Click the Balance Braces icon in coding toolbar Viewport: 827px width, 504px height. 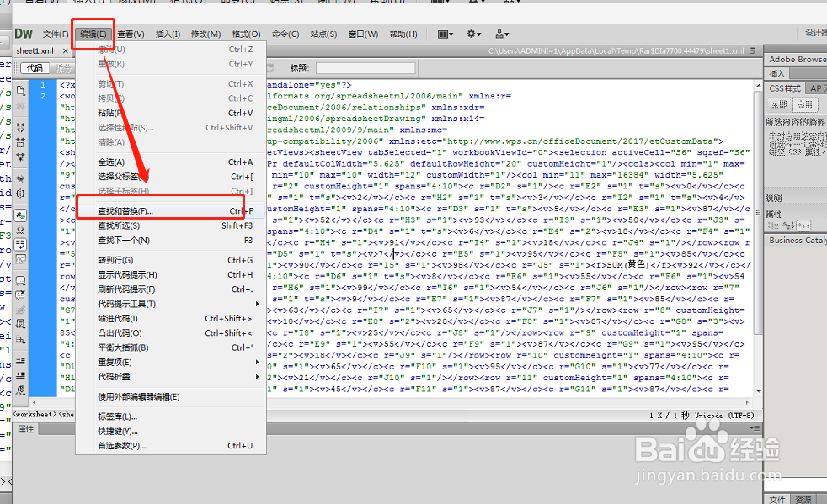click(20, 193)
